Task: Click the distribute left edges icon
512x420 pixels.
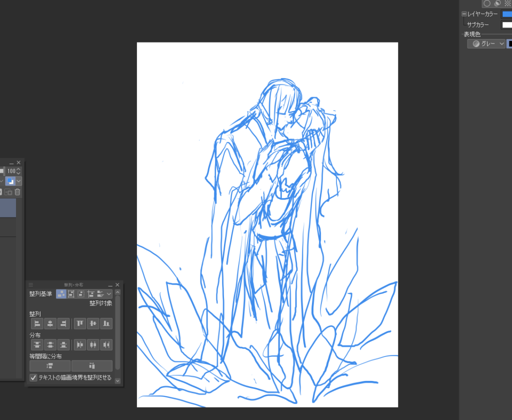Action: coord(80,344)
